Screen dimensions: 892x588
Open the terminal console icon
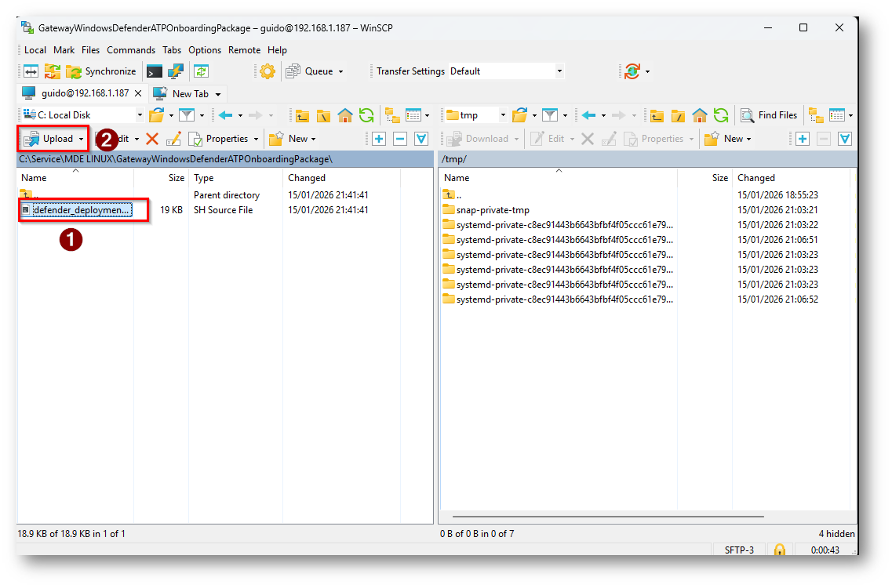(155, 71)
